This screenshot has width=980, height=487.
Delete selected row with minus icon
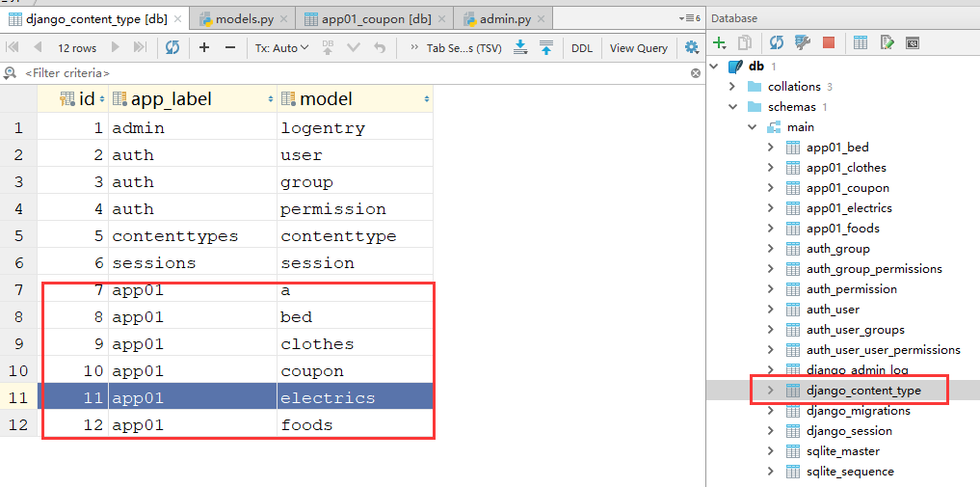(230, 47)
